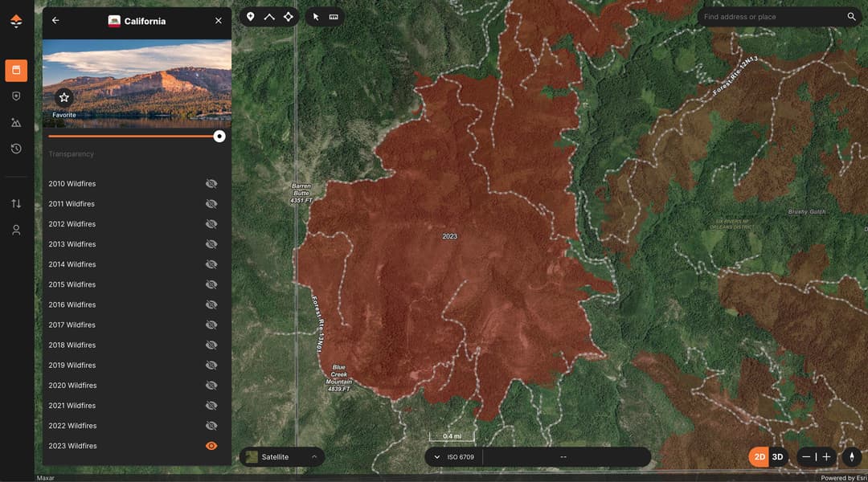
Task: Zoom in with the plus button
Action: pos(826,456)
